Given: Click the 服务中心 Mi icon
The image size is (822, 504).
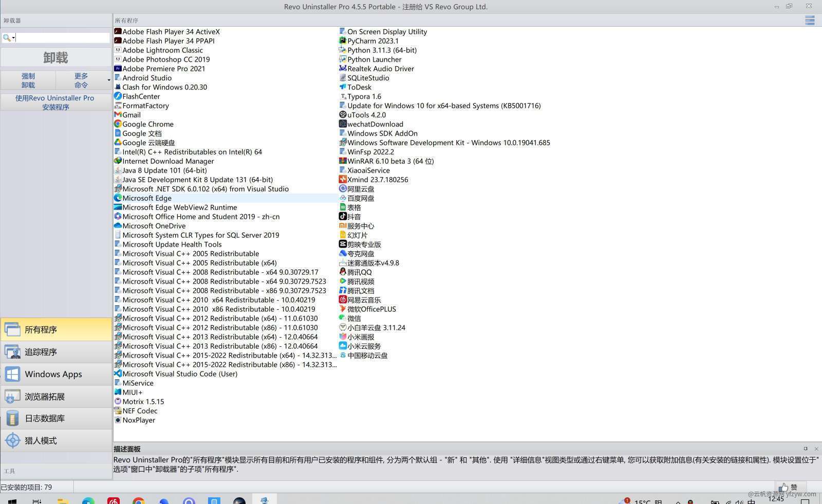Looking at the screenshot, I should [343, 226].
